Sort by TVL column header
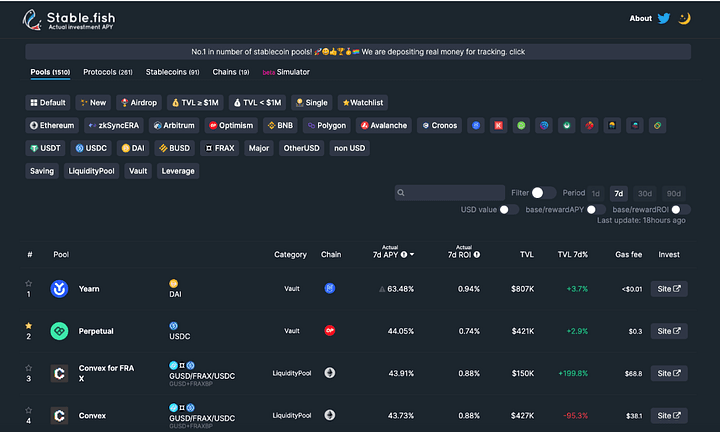The image size is (720, 432). (x=527, y=254)
